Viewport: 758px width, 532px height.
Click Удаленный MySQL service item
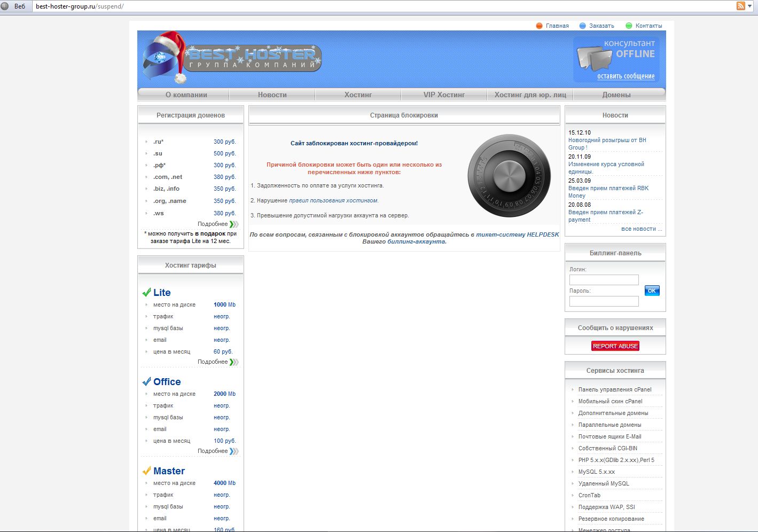point(604,483)
